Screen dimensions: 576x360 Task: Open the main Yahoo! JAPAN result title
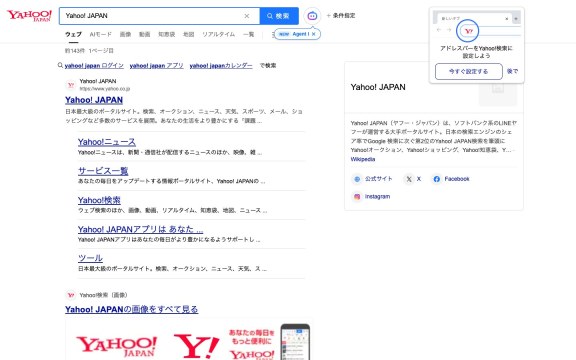tap(94, 100)
